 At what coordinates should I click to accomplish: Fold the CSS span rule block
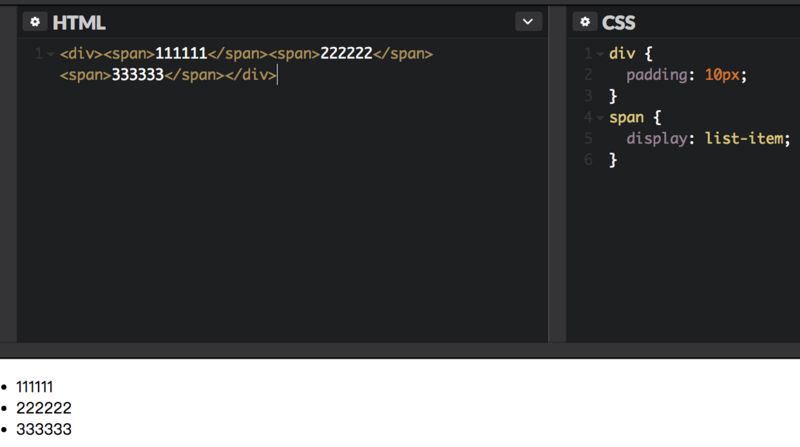click(599, 117)
